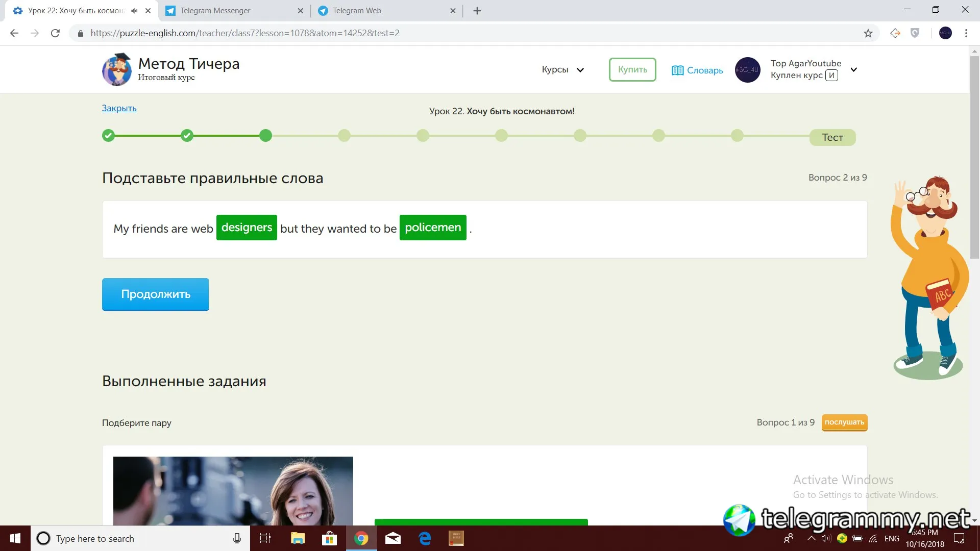The width and height of the screenshot is (980, 551).
Task: Mute the tab audio speaker icon
Action: [x=134, y=11]
